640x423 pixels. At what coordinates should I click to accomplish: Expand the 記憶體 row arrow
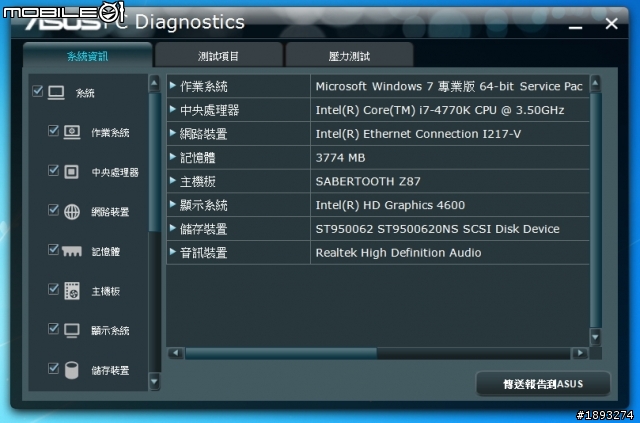coord(173,156)
